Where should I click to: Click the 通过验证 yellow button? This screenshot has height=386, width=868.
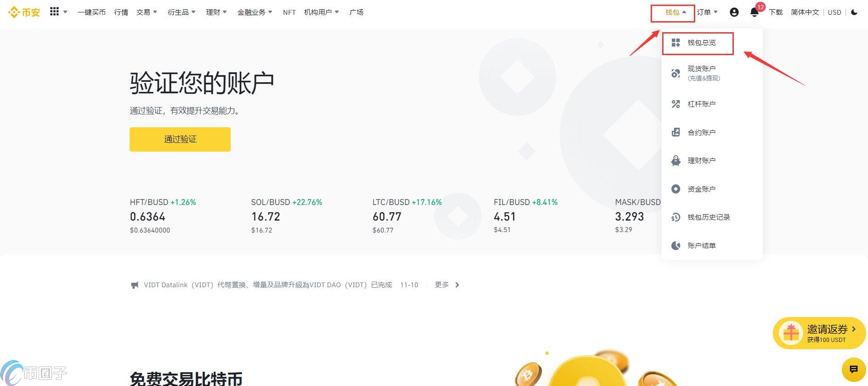[x=180, y=139]
